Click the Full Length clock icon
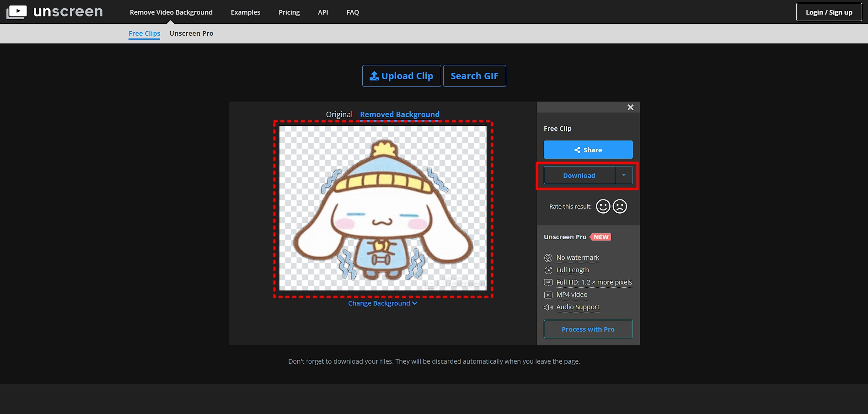Viewport: 868px width, 414px height. coord(548,270)
